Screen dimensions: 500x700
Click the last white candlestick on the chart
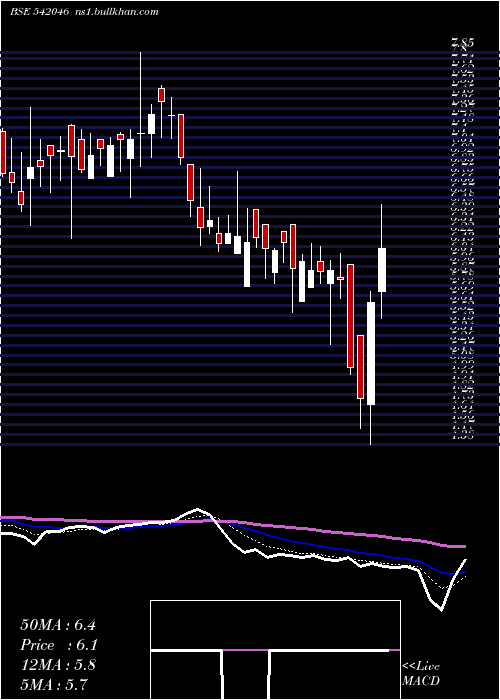[x=382, y=270]
